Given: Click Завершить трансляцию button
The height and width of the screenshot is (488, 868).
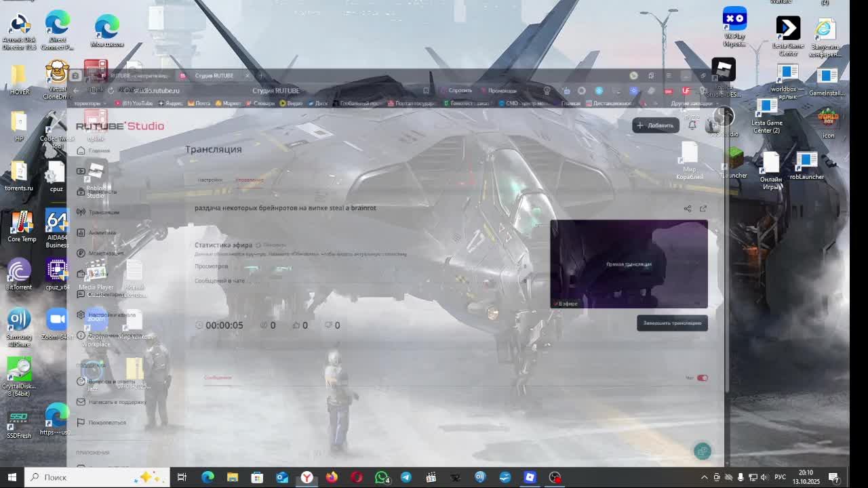Looking at the screenshot, I should point(672,323).
